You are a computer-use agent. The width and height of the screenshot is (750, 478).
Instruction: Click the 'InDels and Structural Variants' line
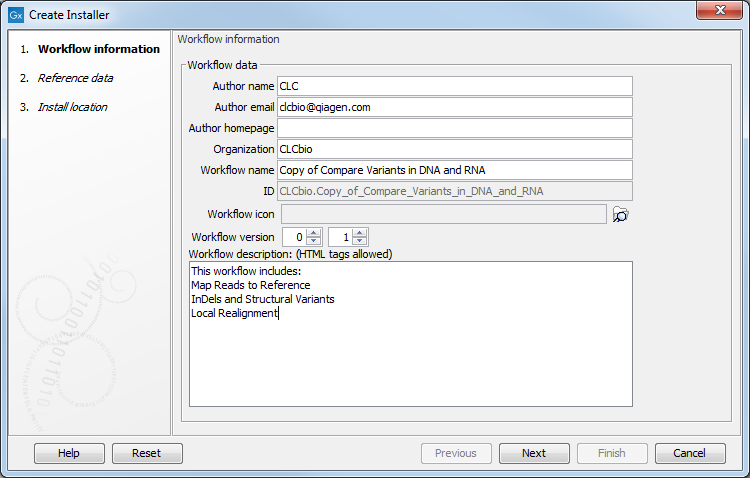coord(263,299)
